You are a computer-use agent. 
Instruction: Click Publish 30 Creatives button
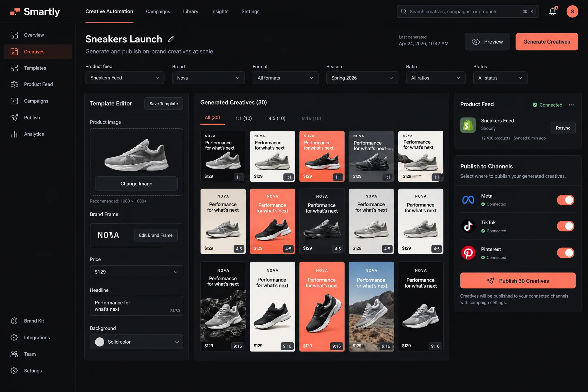(518, 281)
